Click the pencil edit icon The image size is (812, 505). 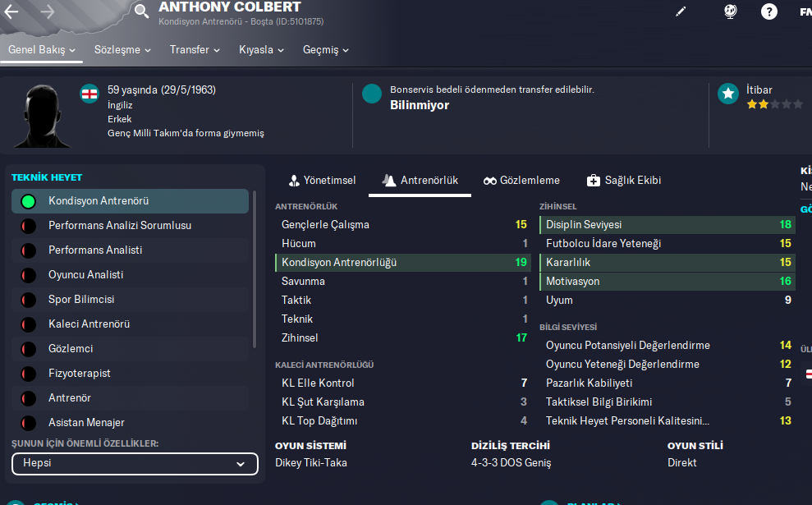coord(681,11)
